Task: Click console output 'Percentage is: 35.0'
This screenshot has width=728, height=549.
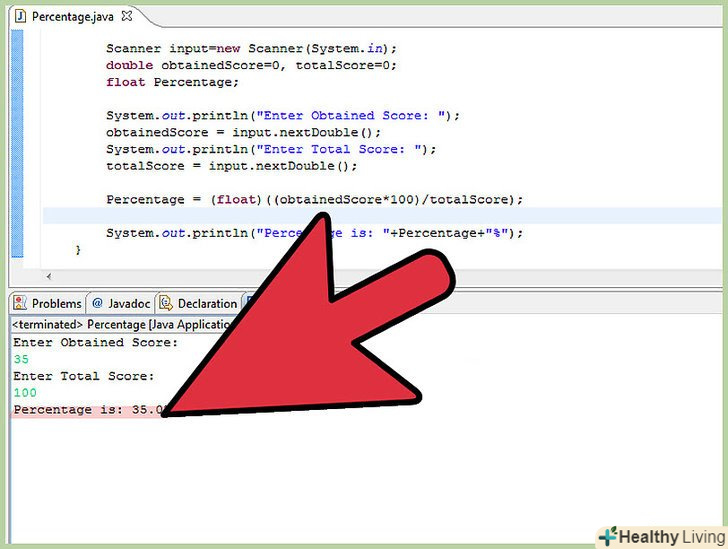Action: tap(89, 410)
